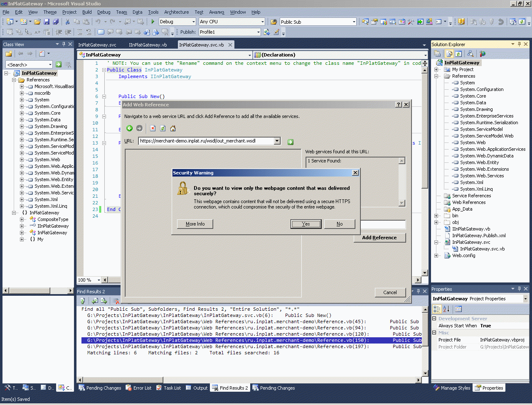
Task: Refresh the page in Add Web Reference dialog
Action: tap(163, 128)
